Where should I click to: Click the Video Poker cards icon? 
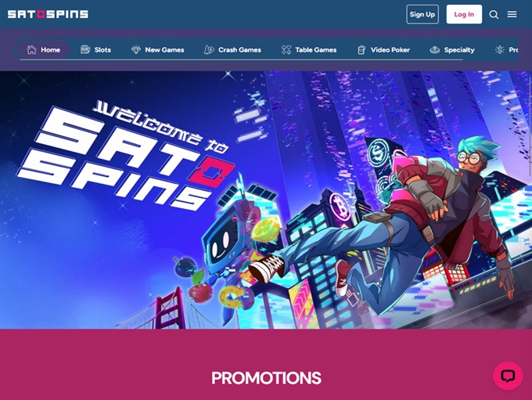click(x=361, y=50)
